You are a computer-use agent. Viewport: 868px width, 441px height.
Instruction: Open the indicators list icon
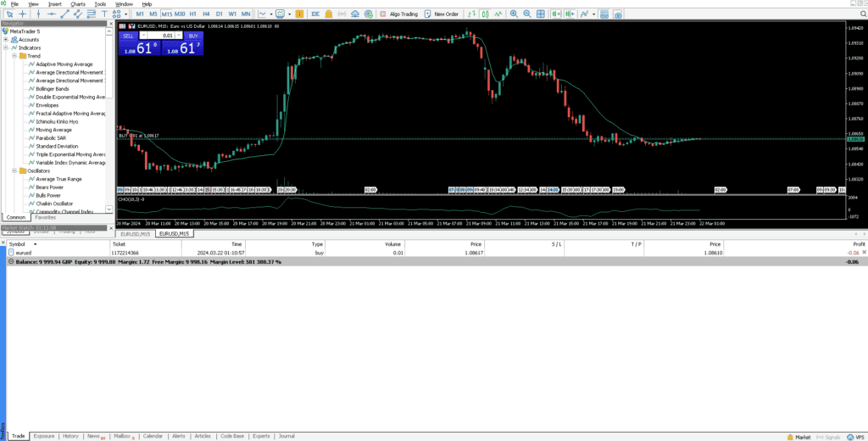click(x=584, y=14)
